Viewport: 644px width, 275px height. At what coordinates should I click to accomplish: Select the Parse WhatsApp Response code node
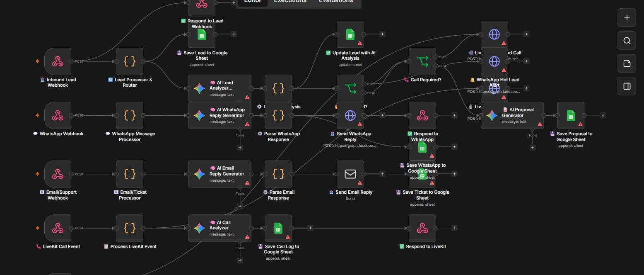[x=278, y=115]
